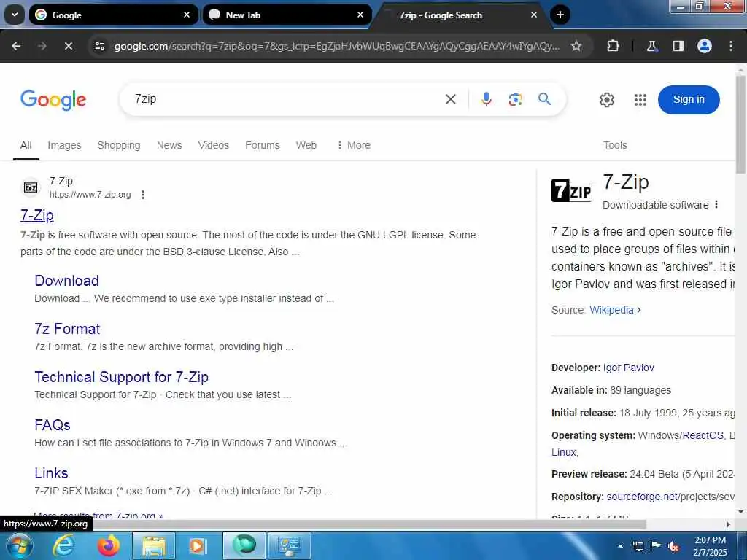Open the Extensions puzzle icon
This screenshot has width=747, height=560.
pyautogui.click(x=613, y=46)
